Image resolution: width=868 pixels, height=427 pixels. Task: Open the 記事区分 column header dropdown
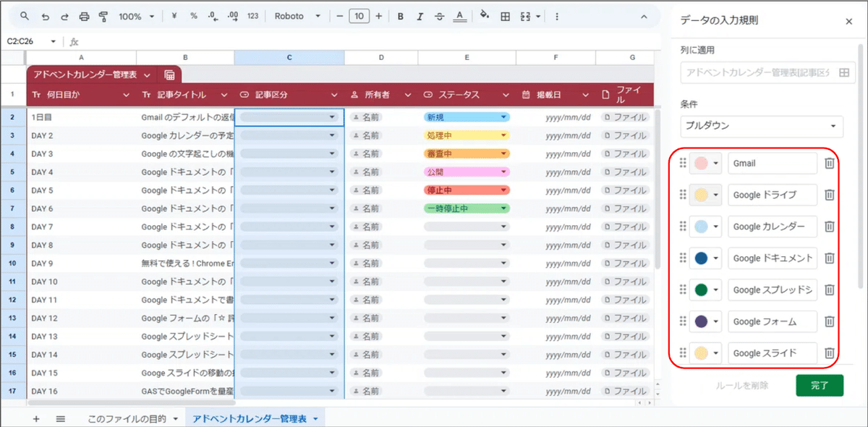click(x=334, y=95)
